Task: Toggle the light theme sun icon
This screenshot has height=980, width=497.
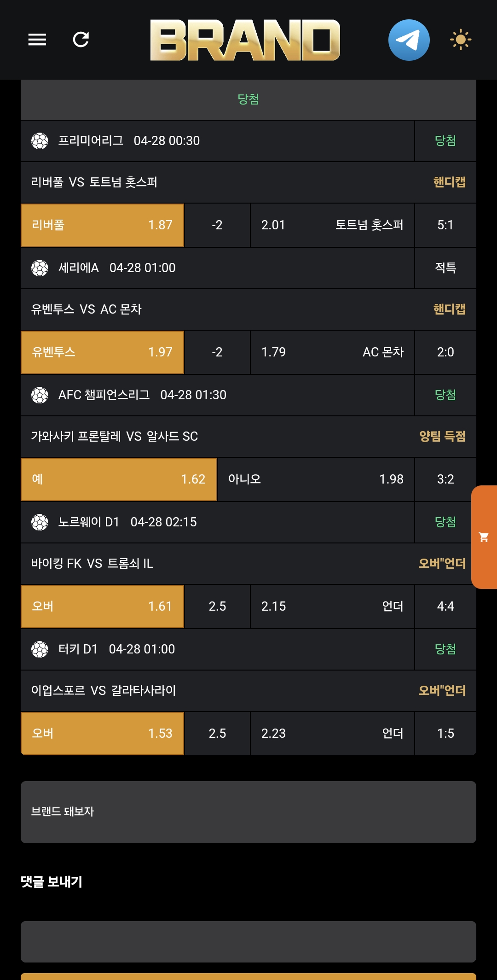Action: click(461, 40)
